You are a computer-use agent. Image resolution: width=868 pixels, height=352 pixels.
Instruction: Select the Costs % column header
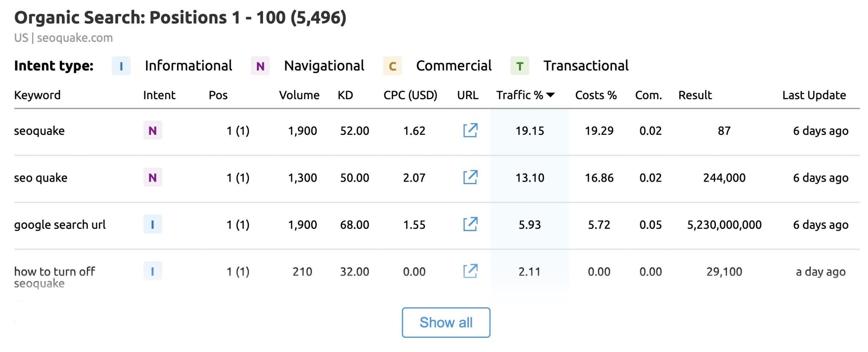point(596,95)
